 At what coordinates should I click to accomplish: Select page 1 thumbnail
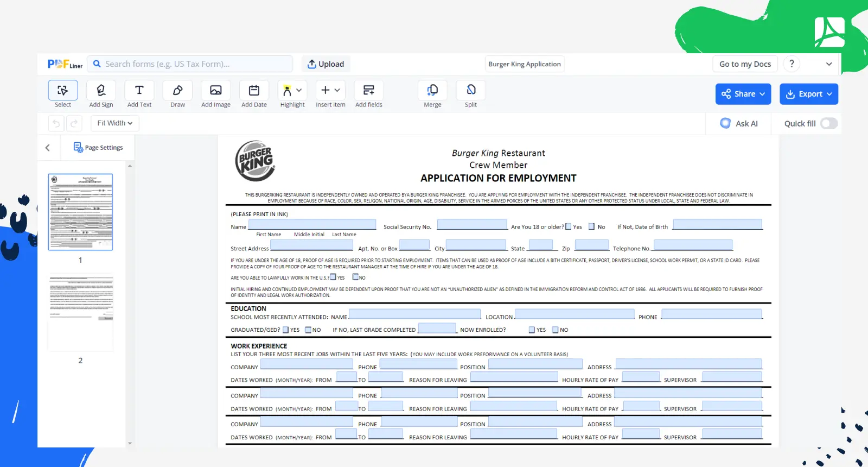tap(80, 212)
